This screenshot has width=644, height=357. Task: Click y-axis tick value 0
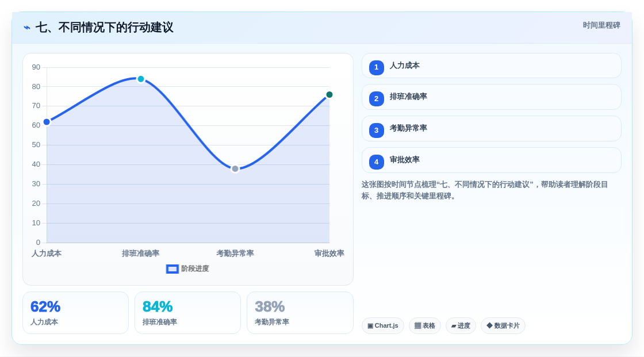[38, 243]
